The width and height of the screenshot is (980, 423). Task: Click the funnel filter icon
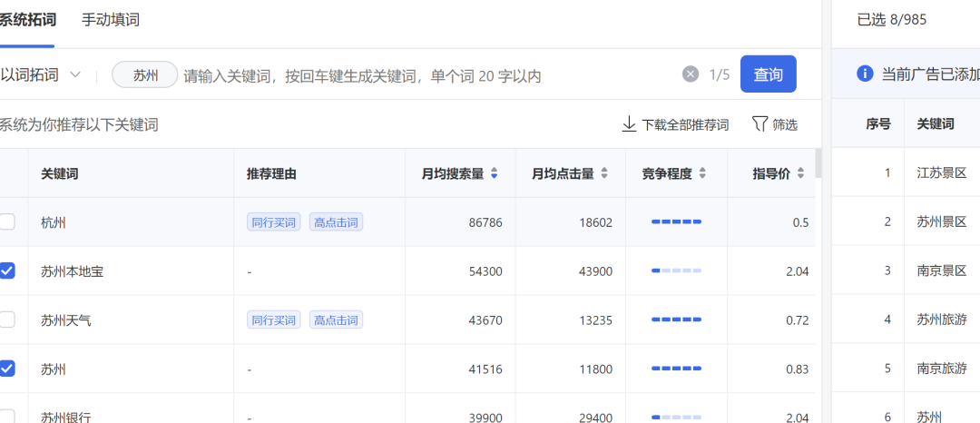coord(759,123)
